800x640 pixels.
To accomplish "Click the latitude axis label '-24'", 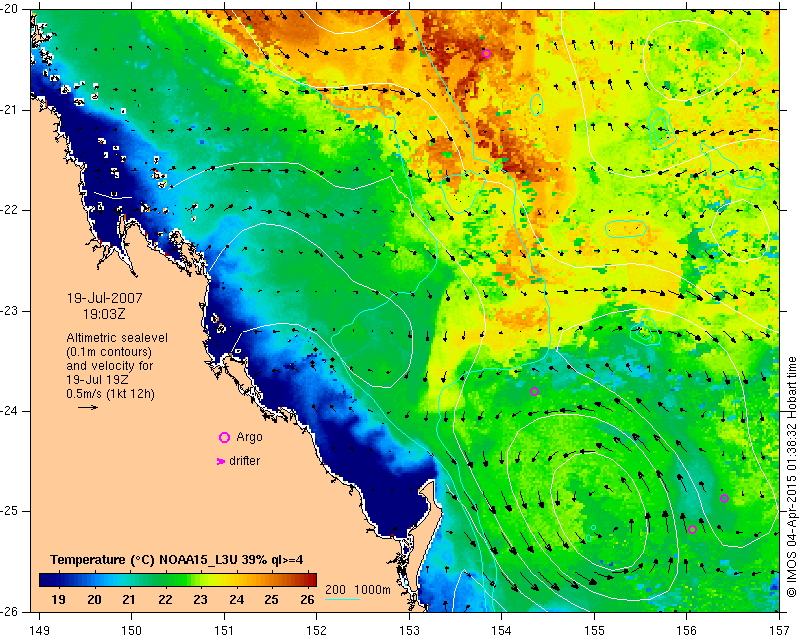I will point(11,411).
